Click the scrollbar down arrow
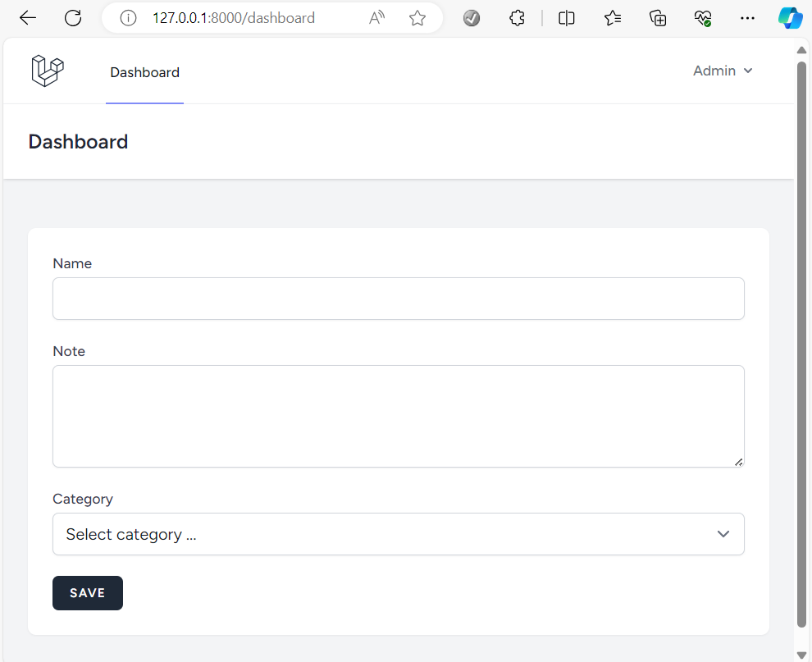Viewport: 812px width, 662px height. pos(801,653)
